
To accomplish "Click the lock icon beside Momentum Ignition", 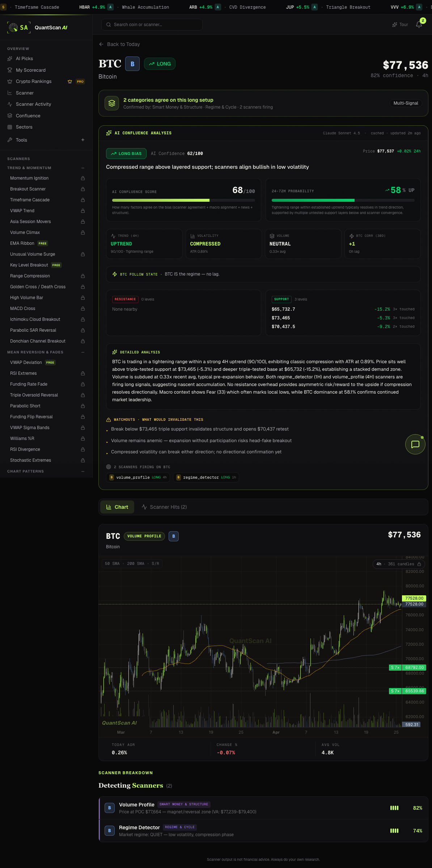I will (83, 178).
